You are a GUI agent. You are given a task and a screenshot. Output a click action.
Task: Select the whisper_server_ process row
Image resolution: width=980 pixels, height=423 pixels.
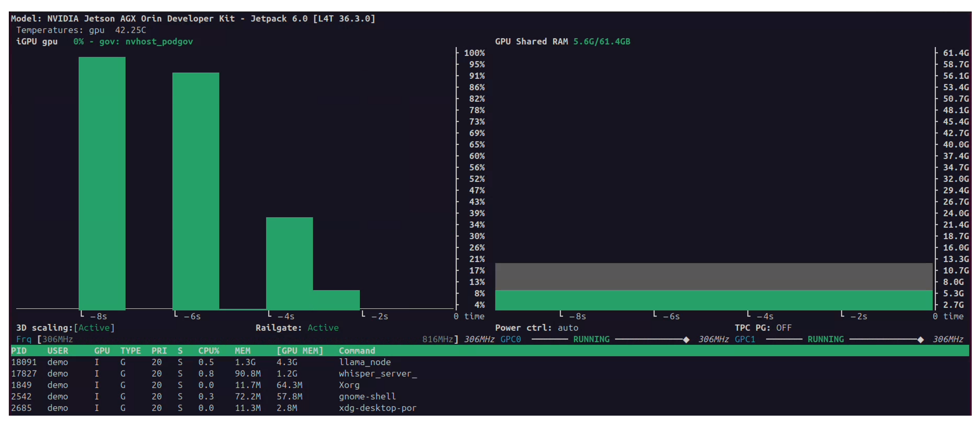378,373
